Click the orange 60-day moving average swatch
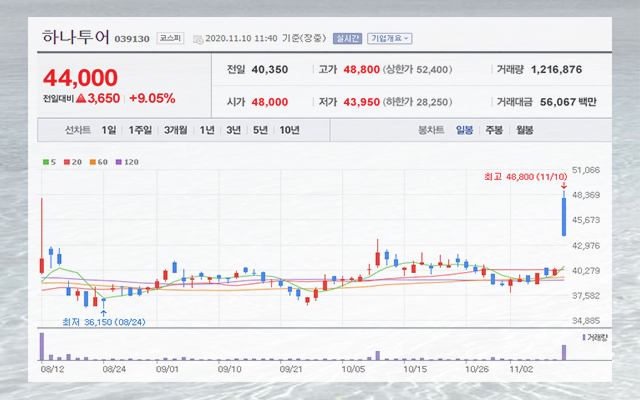640x400 pixels. (93, 162)
